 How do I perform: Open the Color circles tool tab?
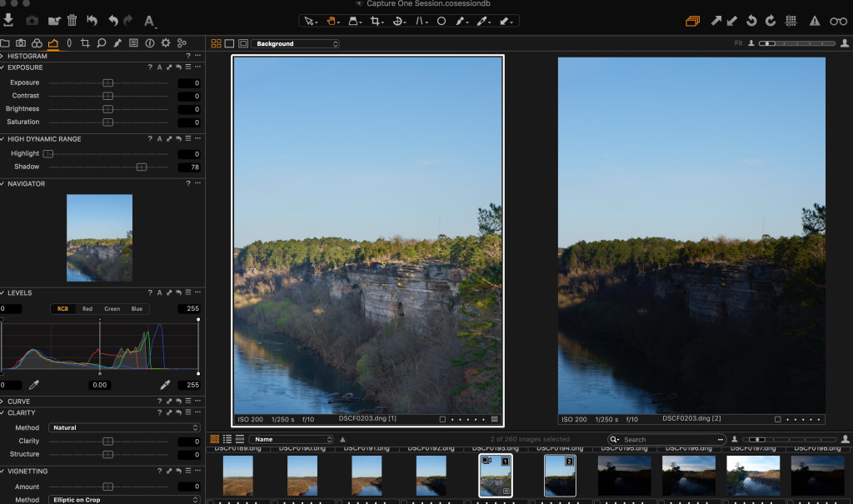point(37,43)
